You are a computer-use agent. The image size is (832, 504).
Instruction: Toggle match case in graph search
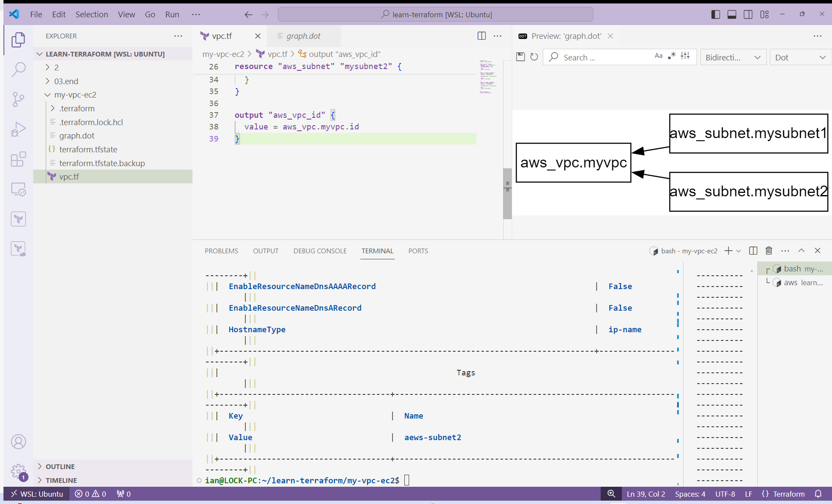point(659,56)
